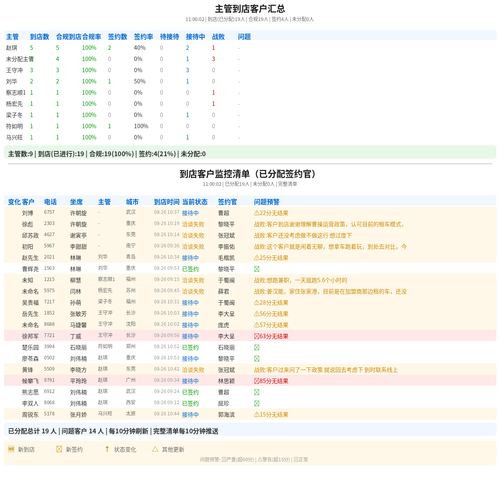Viewport: 500px width, 482px height.
Task: Click the 85分无结果 alert text
Action: click(x=274, y=381)
